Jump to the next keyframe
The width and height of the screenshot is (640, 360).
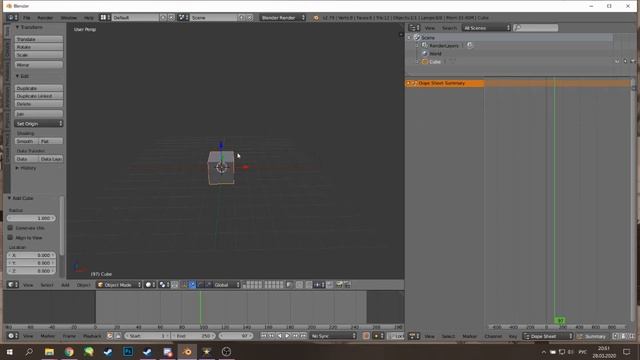click(x=296, y=336)
